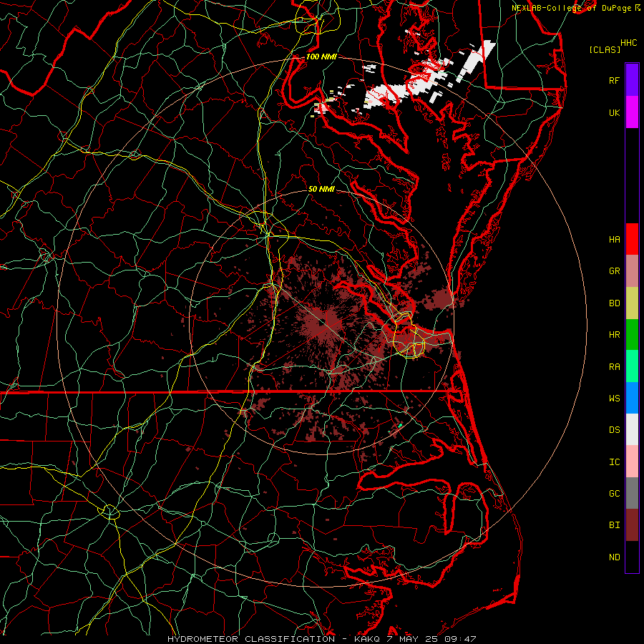Screen dimensions: 644x644
Task: Click the BI legend label
Action: (x=614, y=525)
